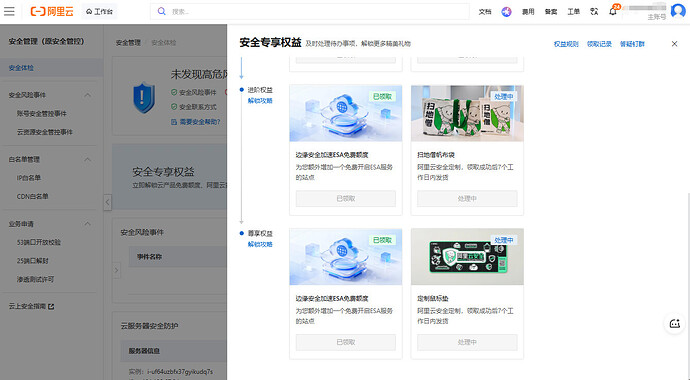This screenshot has height=380, width=690.
Task: Open the hamburger navigation menu
Action: (x=9, y=11)
